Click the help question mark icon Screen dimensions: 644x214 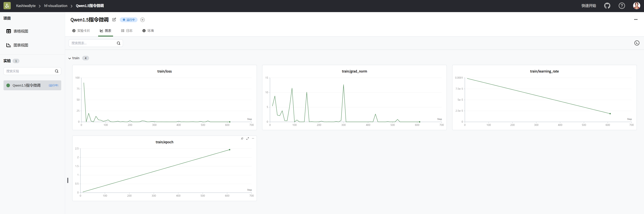pos(622,6)
